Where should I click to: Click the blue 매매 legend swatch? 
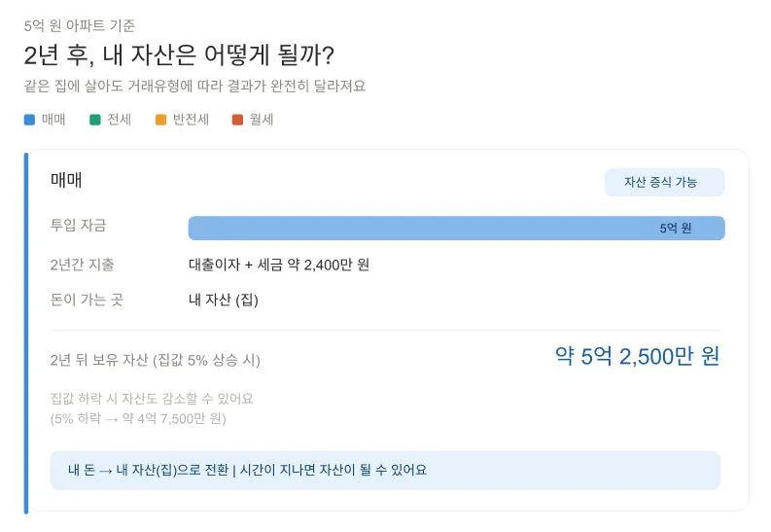point(29,120)
